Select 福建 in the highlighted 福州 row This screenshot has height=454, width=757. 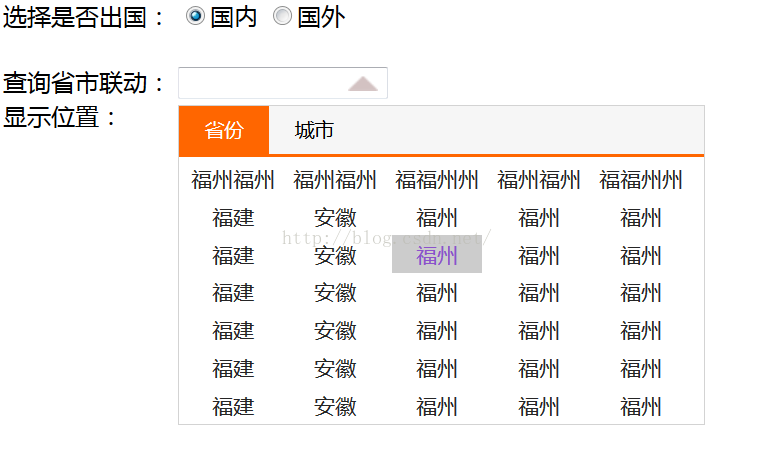233,256
